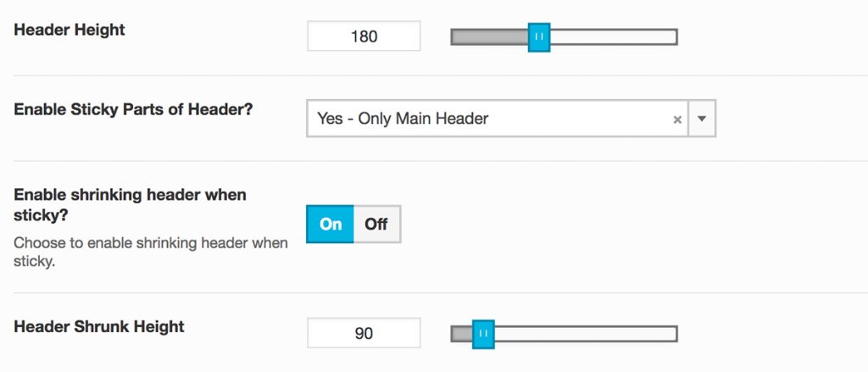This screenshot has width=868, height=372.
Task: Turn shrinking header On
Action: pyautogui.click(x=331, y=224)
